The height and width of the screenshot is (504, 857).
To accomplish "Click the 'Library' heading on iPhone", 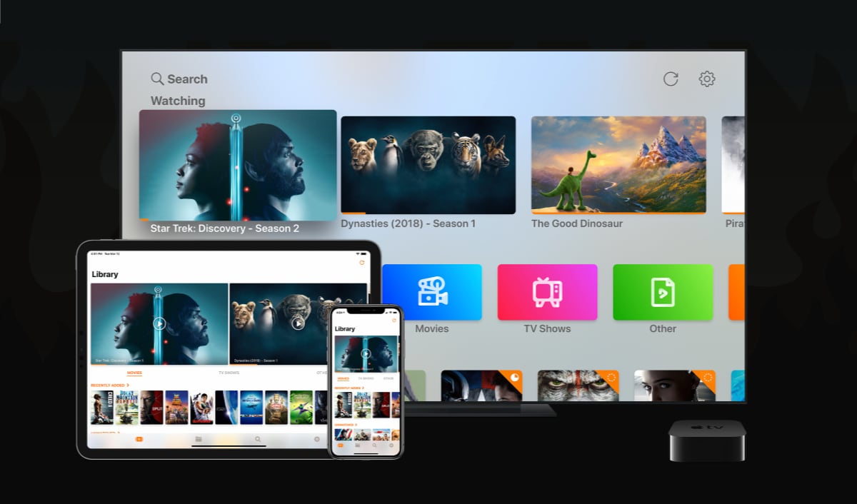I will (345, 329).
